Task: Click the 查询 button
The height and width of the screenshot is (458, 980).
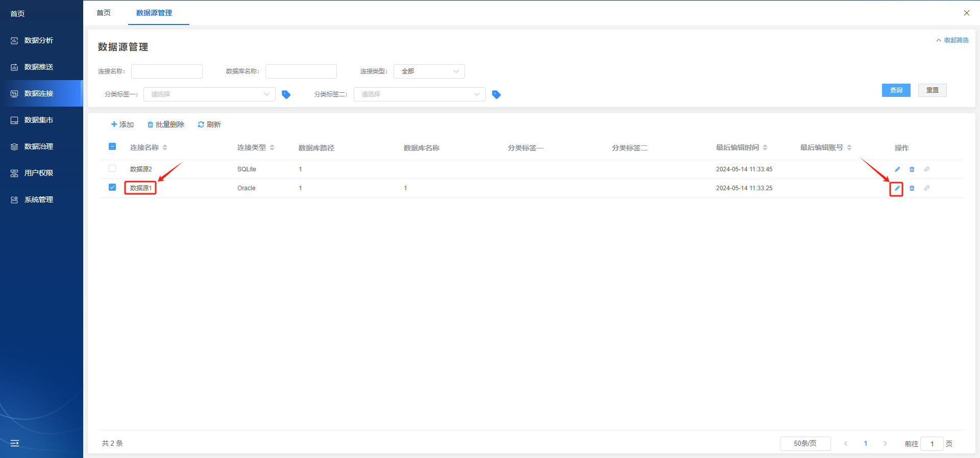Action: (896, 90)
